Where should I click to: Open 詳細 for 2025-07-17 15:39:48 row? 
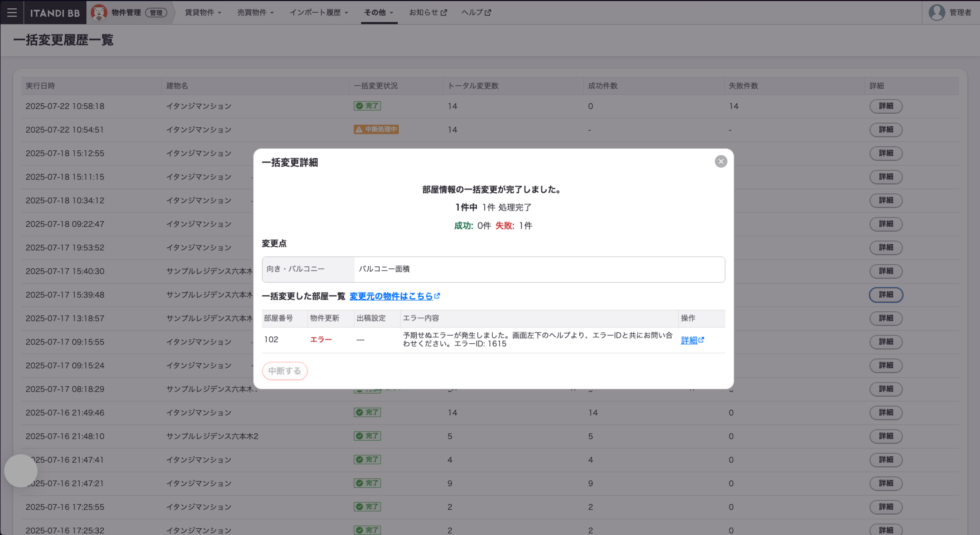[x=886, y=295]
